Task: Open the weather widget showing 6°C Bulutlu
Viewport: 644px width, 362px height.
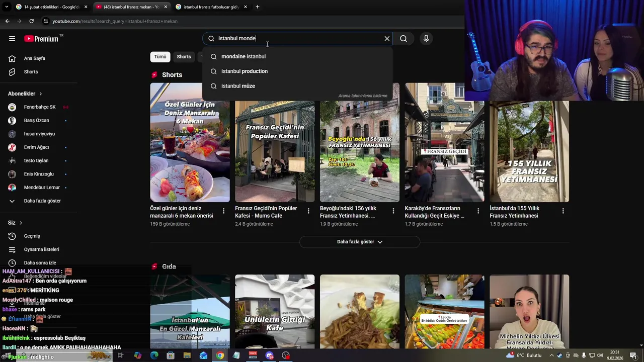Action: 524,355
